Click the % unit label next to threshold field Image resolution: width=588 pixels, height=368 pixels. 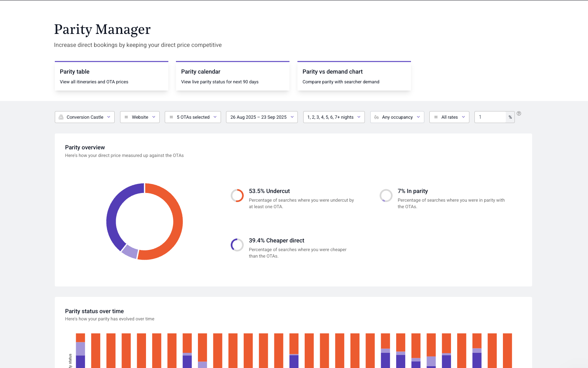(510, 117)
